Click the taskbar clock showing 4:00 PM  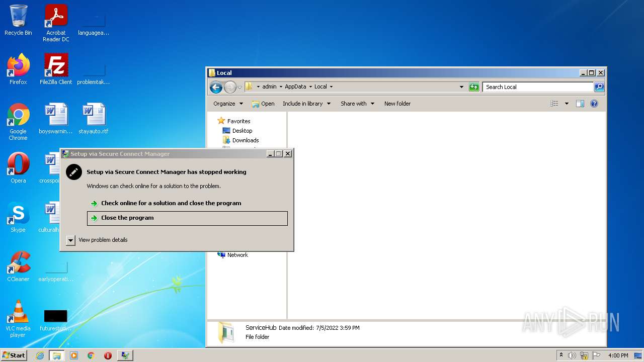(618, 355)
